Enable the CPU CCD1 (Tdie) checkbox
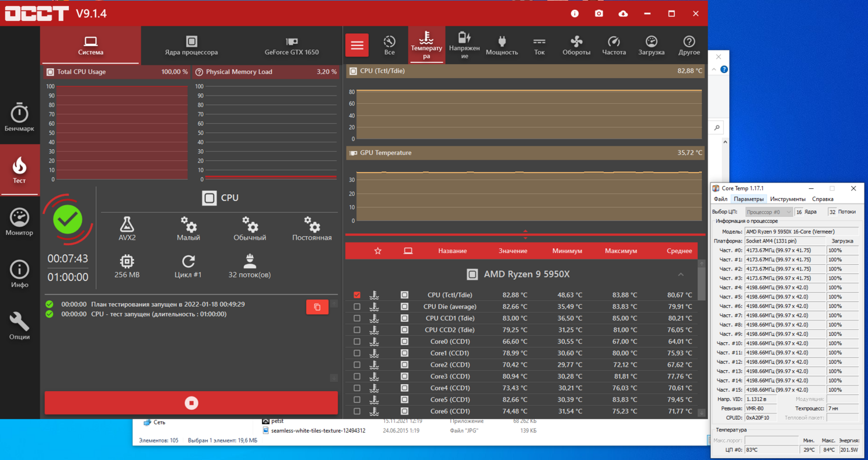This screenshot has width=868, height=460. 357,318
